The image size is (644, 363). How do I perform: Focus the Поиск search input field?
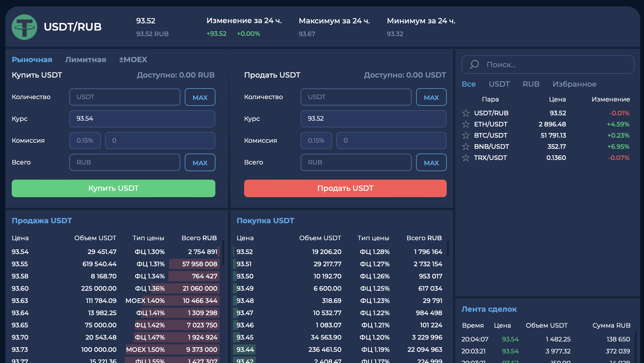click(x=548, y=65)
